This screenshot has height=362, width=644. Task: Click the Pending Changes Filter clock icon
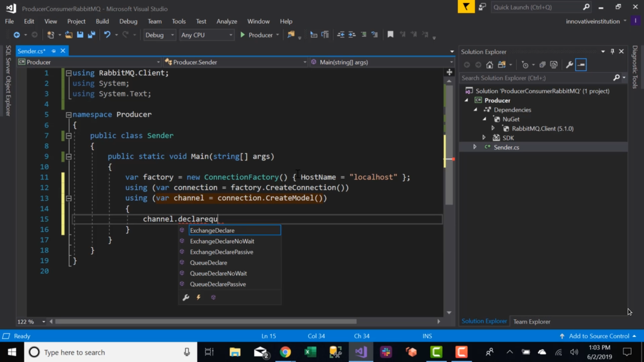click(x=525, y=65)
